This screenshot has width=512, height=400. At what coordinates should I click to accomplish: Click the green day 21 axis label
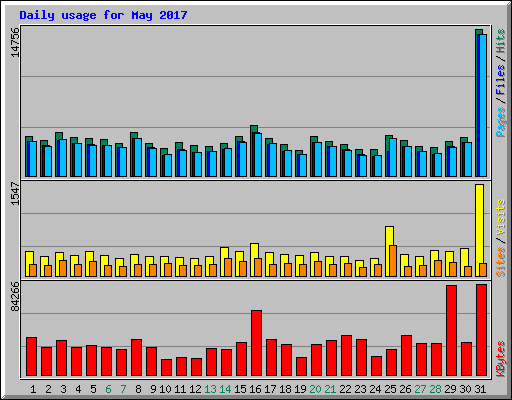330,389
